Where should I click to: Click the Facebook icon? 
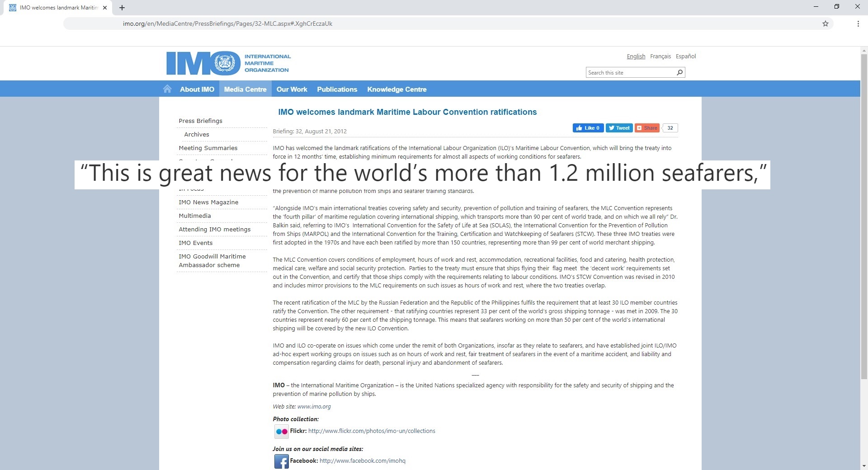281,461
